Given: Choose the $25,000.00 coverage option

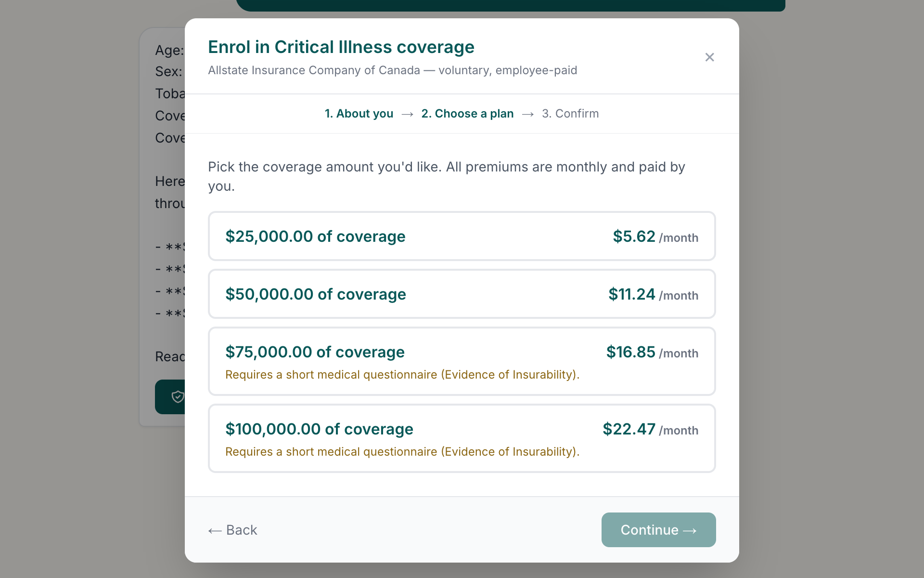Looking at the screenshot, I should (462, 236).
